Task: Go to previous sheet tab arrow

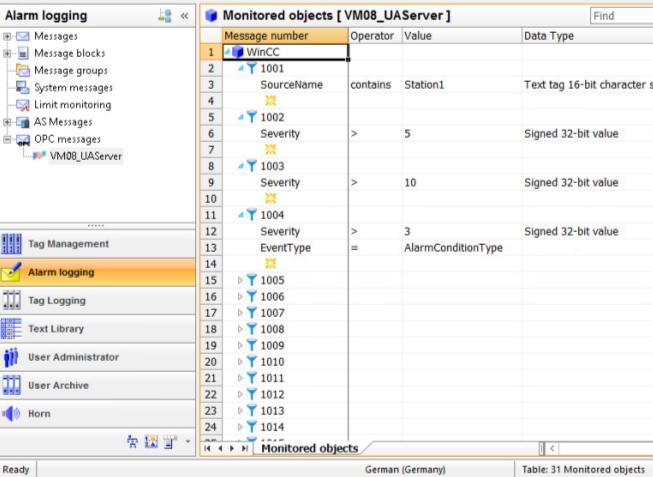Action: pos(220,448)
